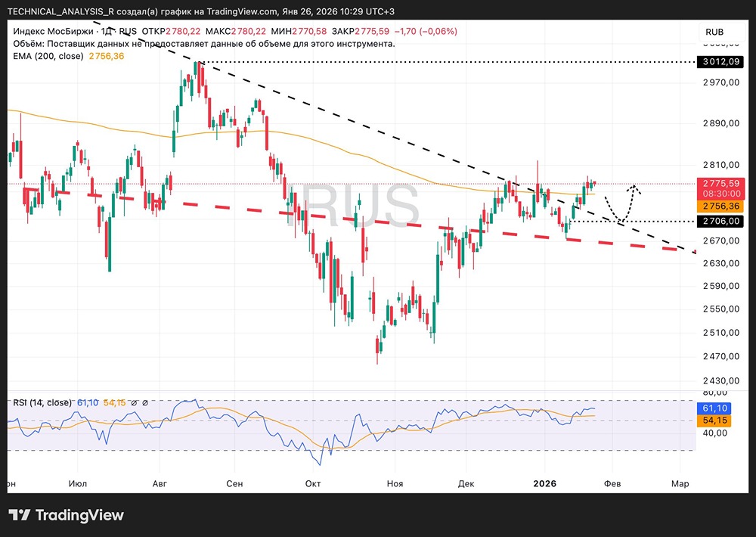Click the МИН 2770,58 low value

[x=299, y=31]
